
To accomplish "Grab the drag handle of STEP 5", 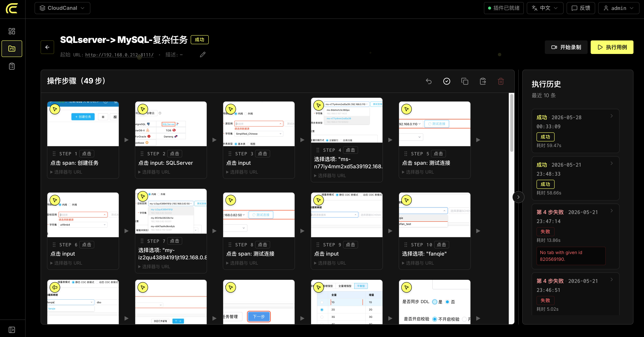I will (x=406, y=154).
